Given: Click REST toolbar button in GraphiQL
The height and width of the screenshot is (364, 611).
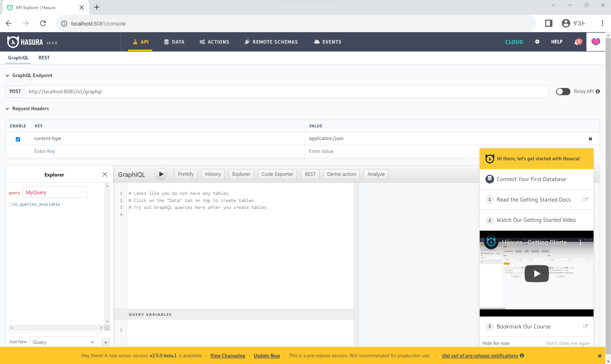Looking at the screenshot, I should coord(310,174).
